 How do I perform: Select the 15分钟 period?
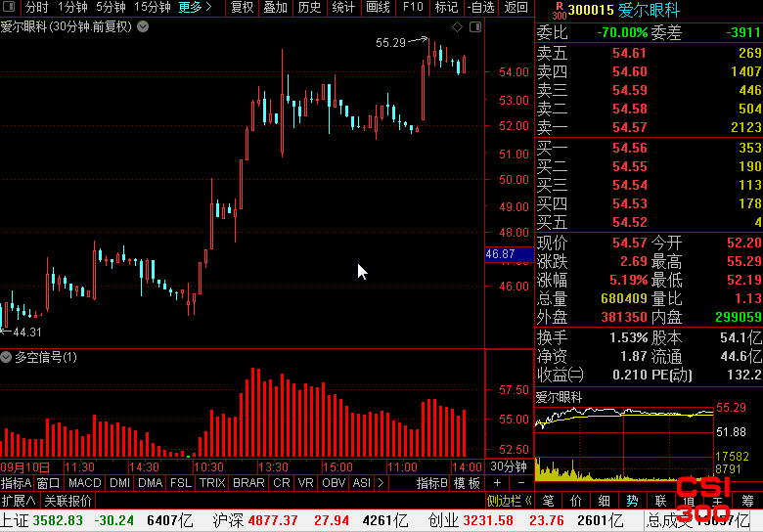coord(153,7)
